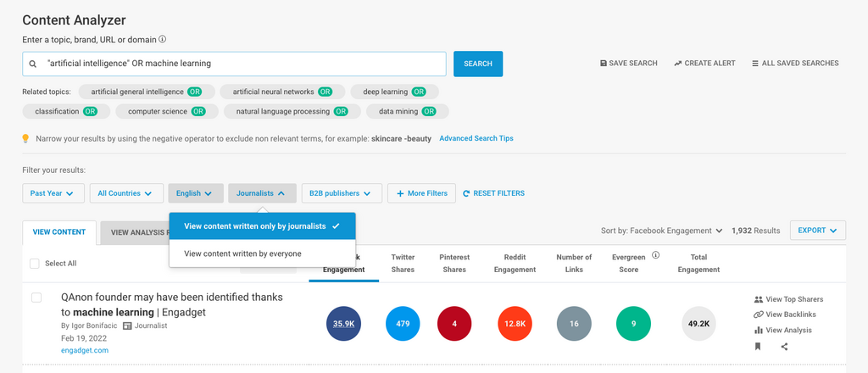Open the All Countries dropdown
This screenshot has width=868, height=373.
(125, 193)
